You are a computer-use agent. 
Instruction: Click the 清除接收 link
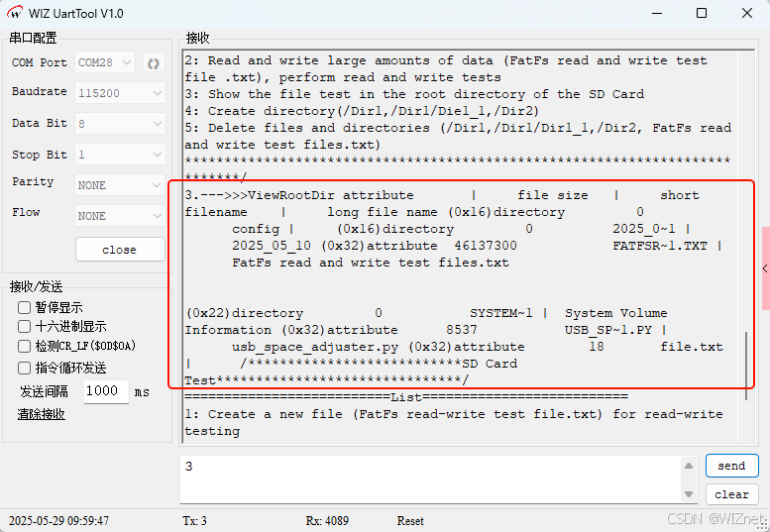tap(42, 414)
